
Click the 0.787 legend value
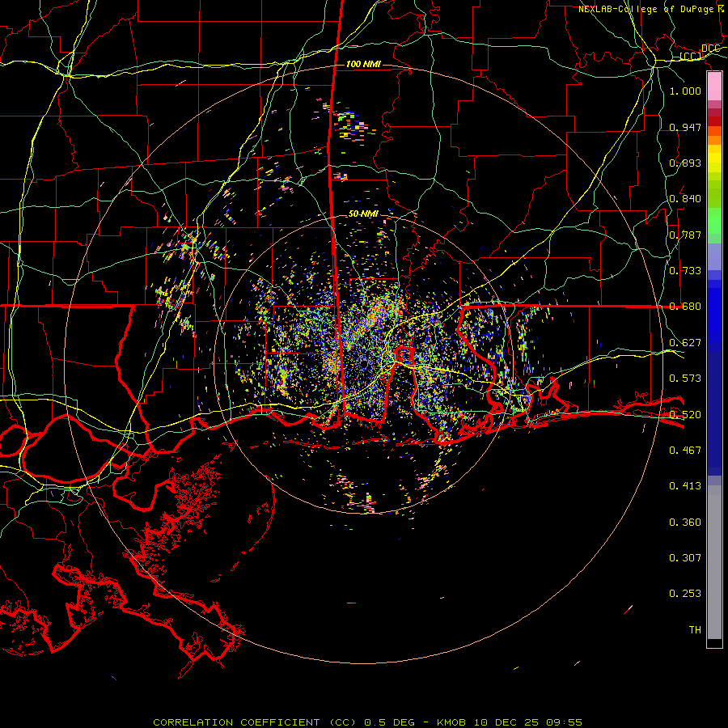[685, 235]
